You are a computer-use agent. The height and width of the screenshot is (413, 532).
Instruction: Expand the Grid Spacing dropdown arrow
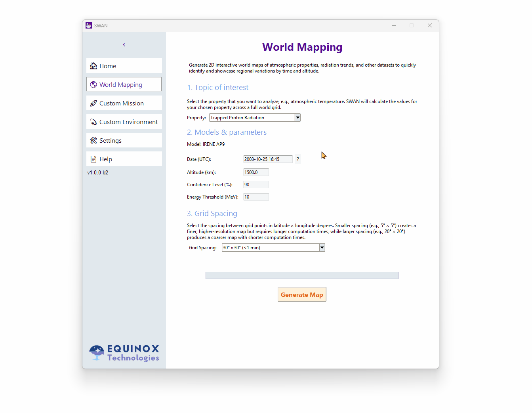pyautogui.click(x=322, y=248)
